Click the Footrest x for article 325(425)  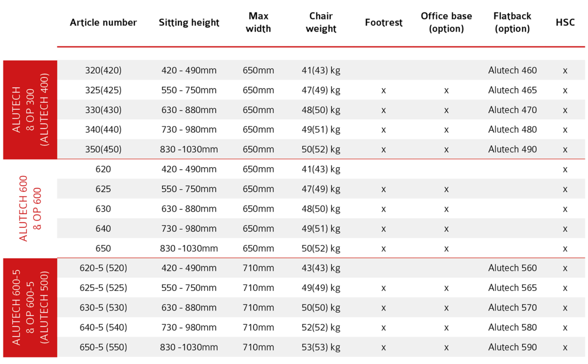click(384, 91)
